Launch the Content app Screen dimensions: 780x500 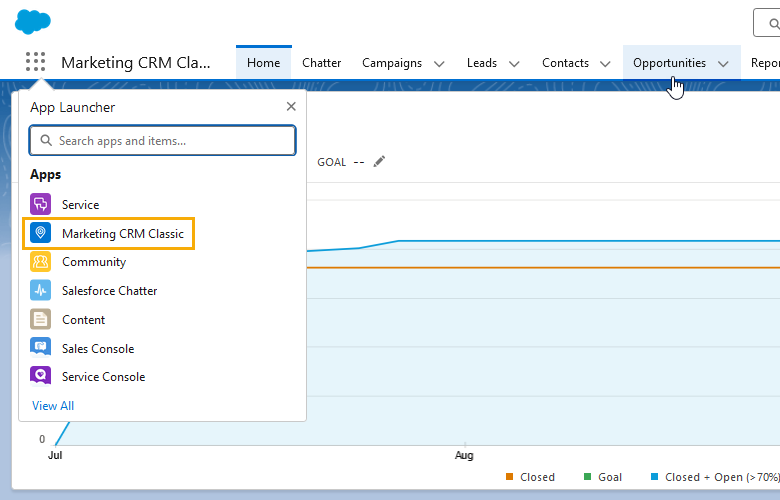tap(83, 319)
